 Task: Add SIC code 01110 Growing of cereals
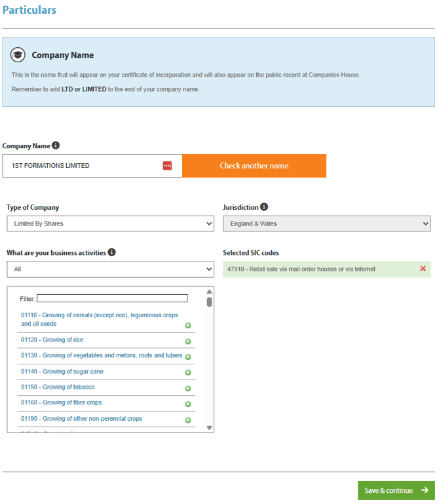pyautogui.click(x=187, y=325)
